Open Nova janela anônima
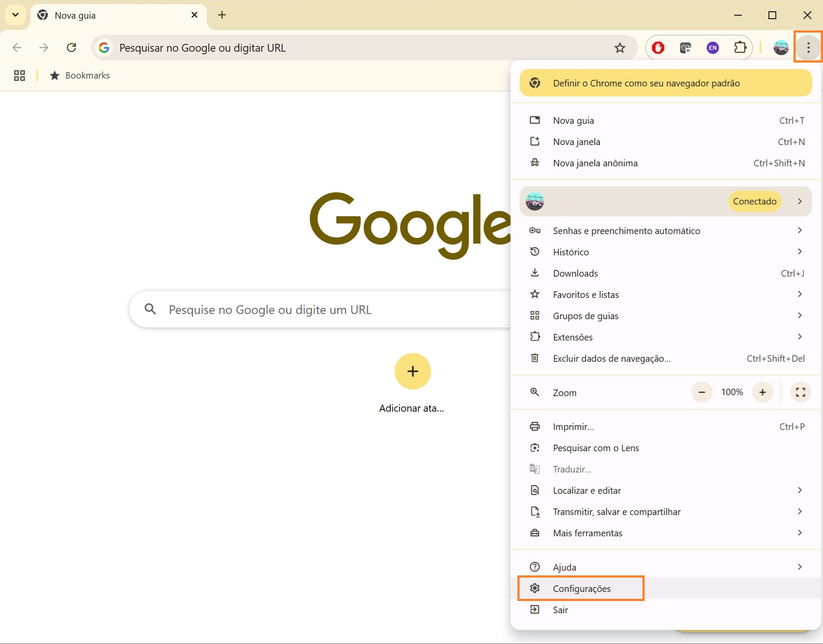The height and width of the screenshot is (644, 823). 666,163
